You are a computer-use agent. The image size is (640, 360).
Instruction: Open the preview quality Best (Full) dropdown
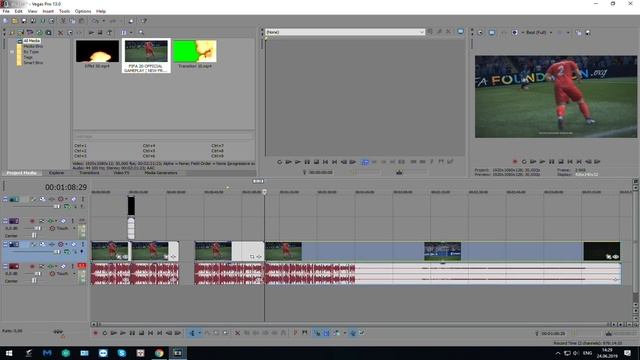click(539, 33)
